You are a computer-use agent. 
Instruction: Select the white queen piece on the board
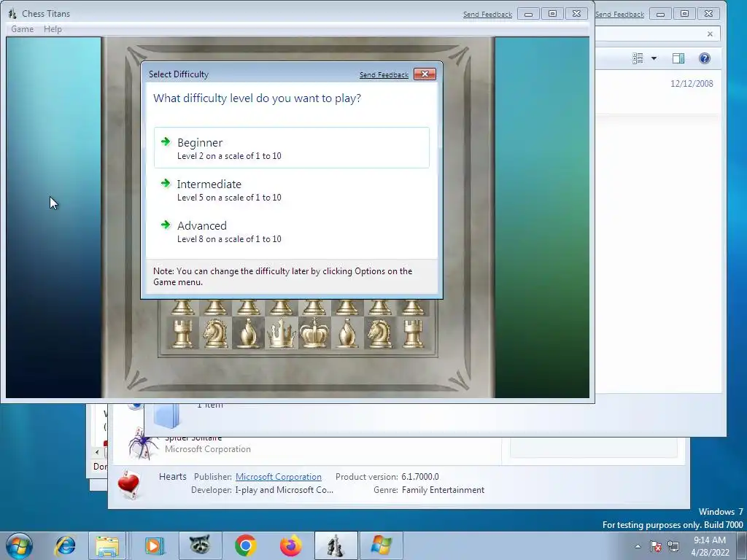point(281,332)
